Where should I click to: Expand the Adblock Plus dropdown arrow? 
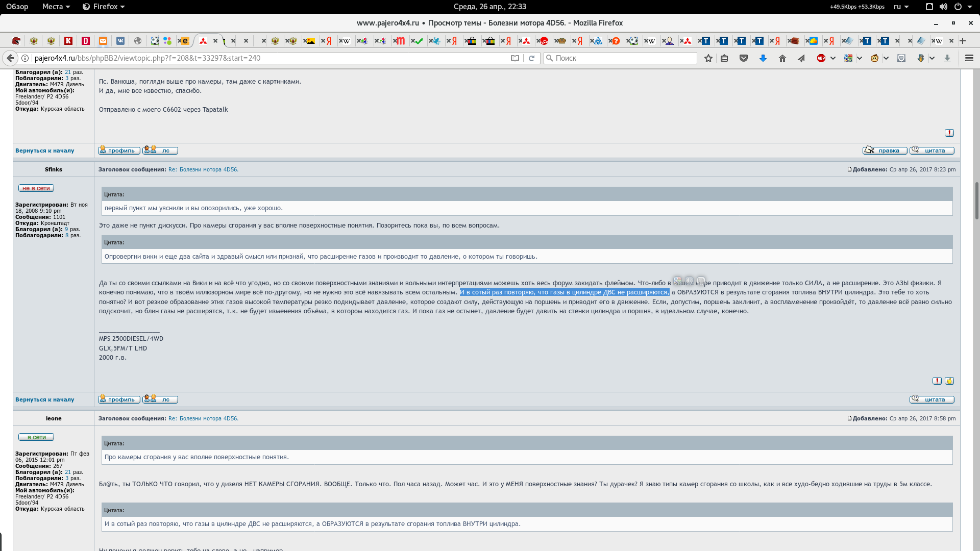pos(833,58)
